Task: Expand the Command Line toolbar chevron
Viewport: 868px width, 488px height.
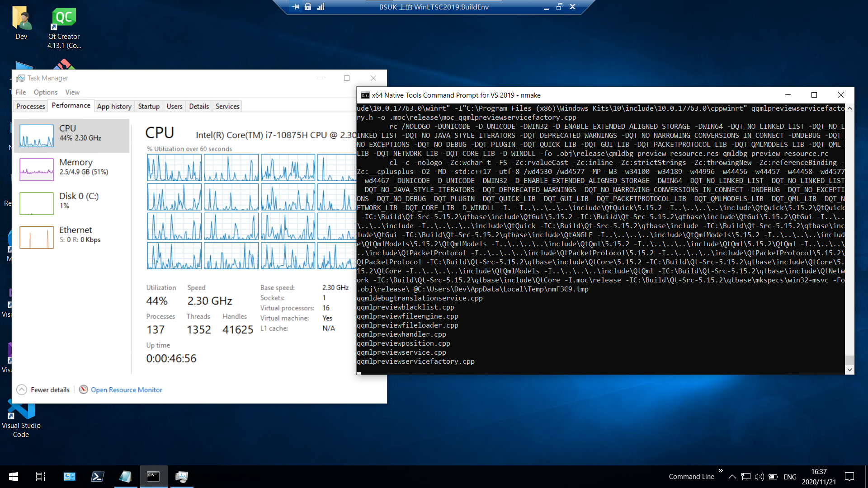Action: [x=721, y=470]
